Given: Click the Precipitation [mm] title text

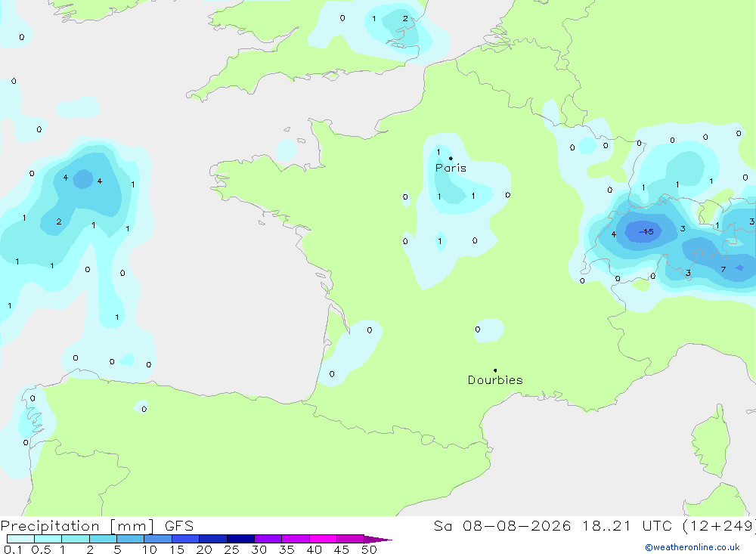Looking at the screenshot, I should tap(77, 526).
